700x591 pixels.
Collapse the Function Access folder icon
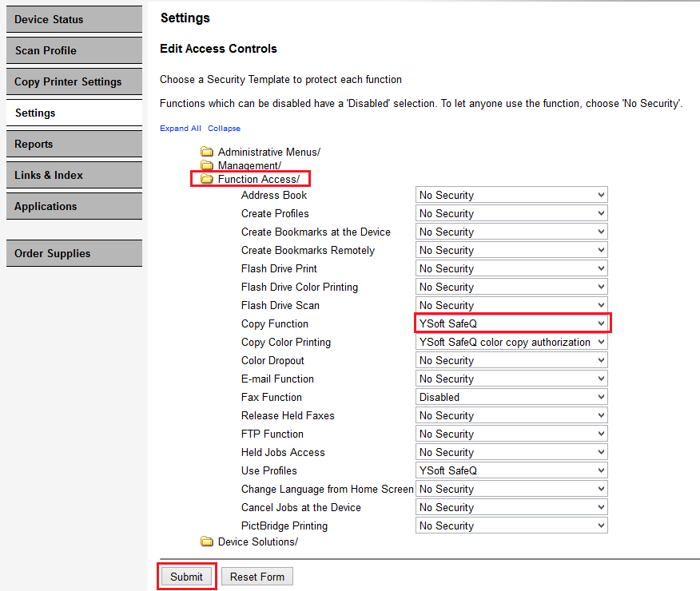(x=207, y=180)
